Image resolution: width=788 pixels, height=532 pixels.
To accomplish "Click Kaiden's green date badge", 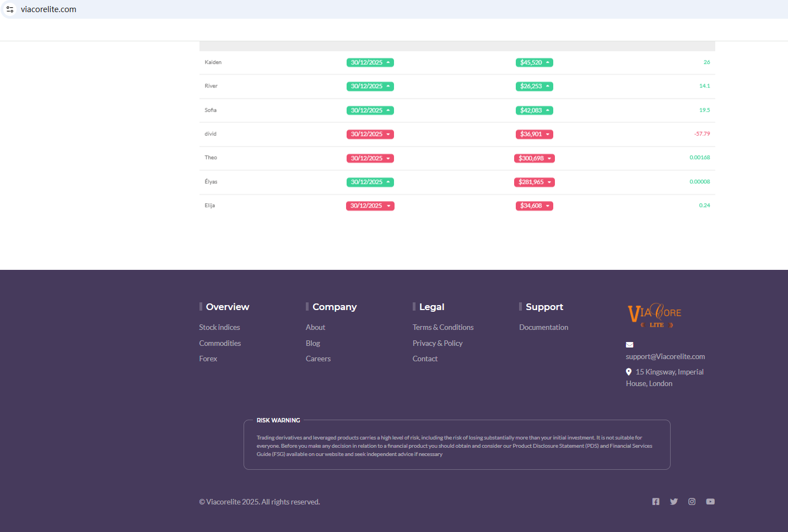I will click(x=370, y=63).
